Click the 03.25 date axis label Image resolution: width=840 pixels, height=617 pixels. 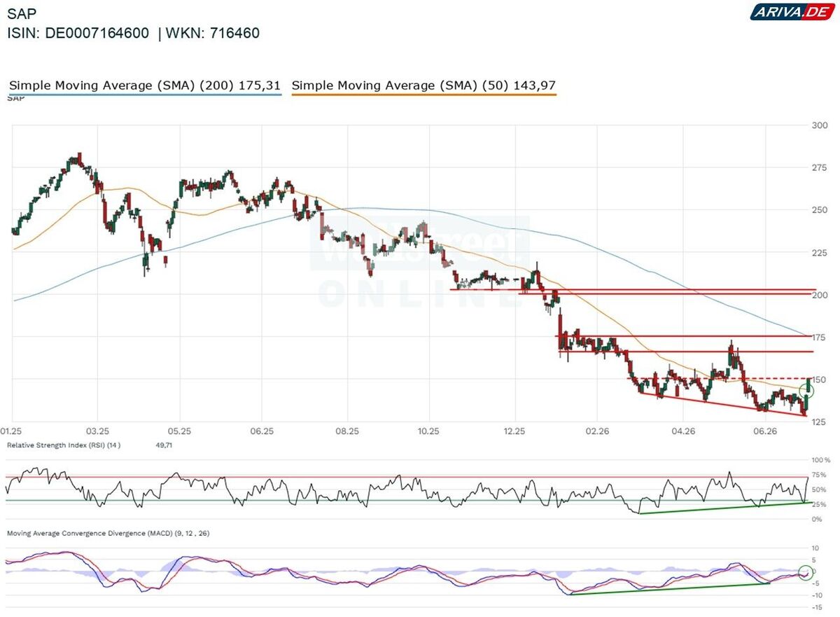(x=97, y=431)
